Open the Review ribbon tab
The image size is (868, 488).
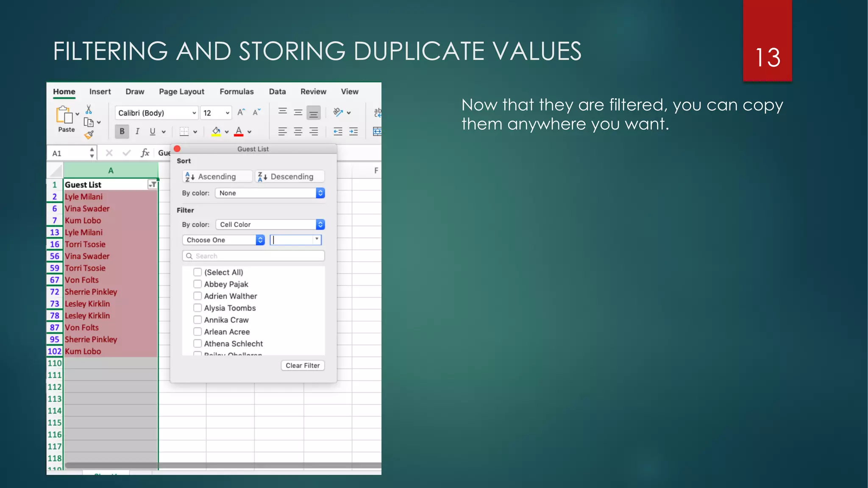click(x=313, y=91)
